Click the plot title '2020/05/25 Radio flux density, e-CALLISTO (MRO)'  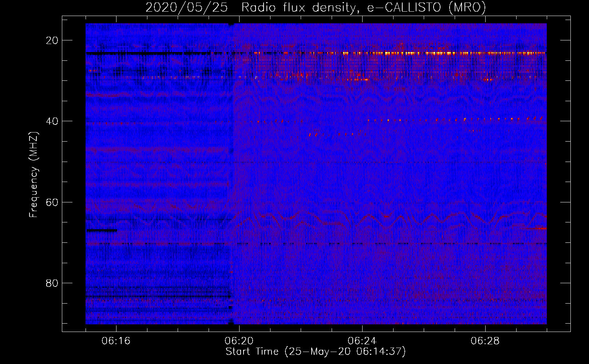click(x=316, y=7)
